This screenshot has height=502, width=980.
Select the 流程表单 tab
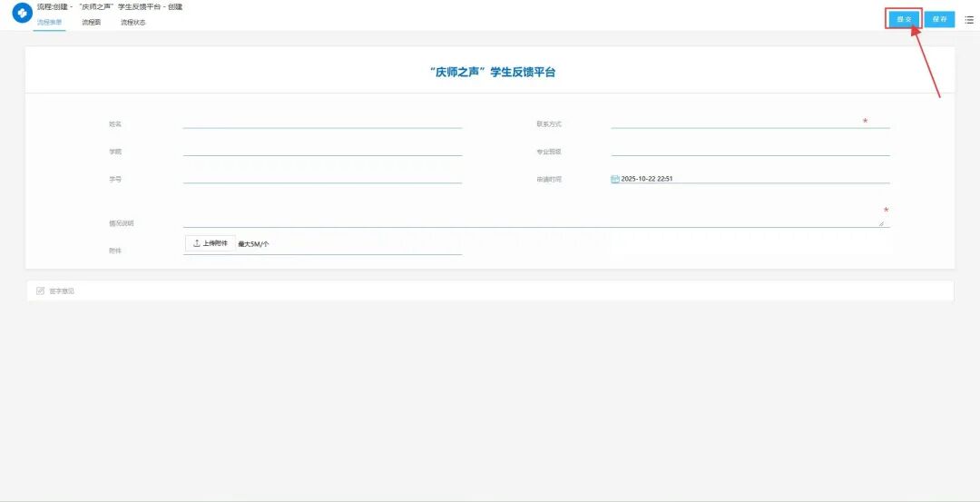[x=49, y=23]
